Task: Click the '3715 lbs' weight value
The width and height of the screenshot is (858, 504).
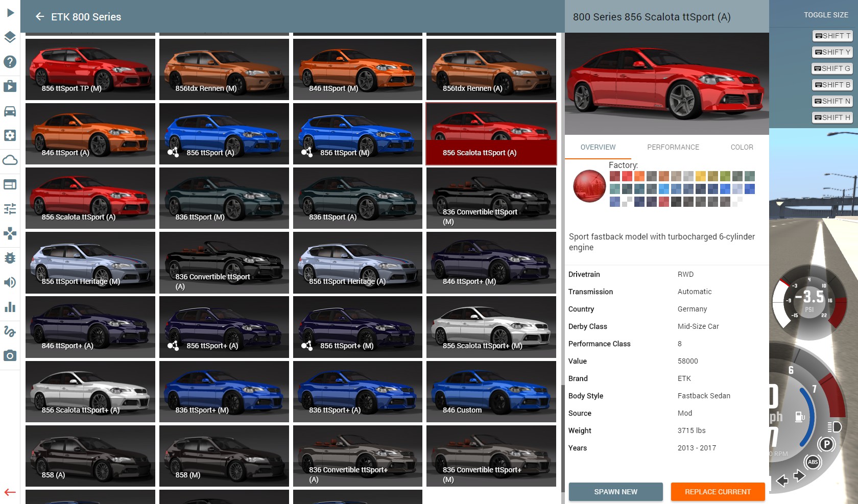Action: [x=692, y=430]
